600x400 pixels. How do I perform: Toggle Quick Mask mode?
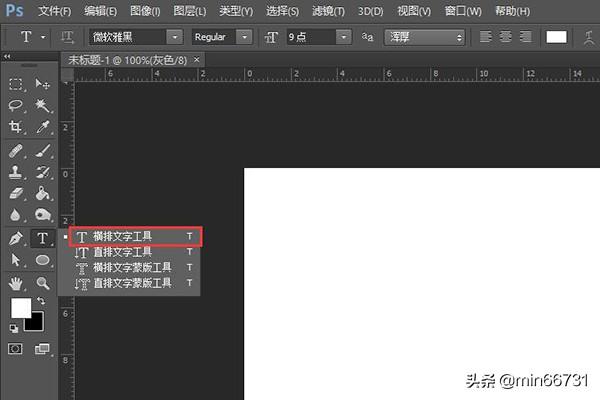(x=15, y=349)
